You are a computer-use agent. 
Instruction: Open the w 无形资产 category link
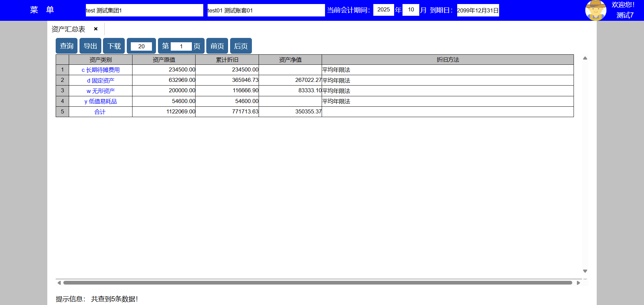pyautogui.click(x=101, y=91)
